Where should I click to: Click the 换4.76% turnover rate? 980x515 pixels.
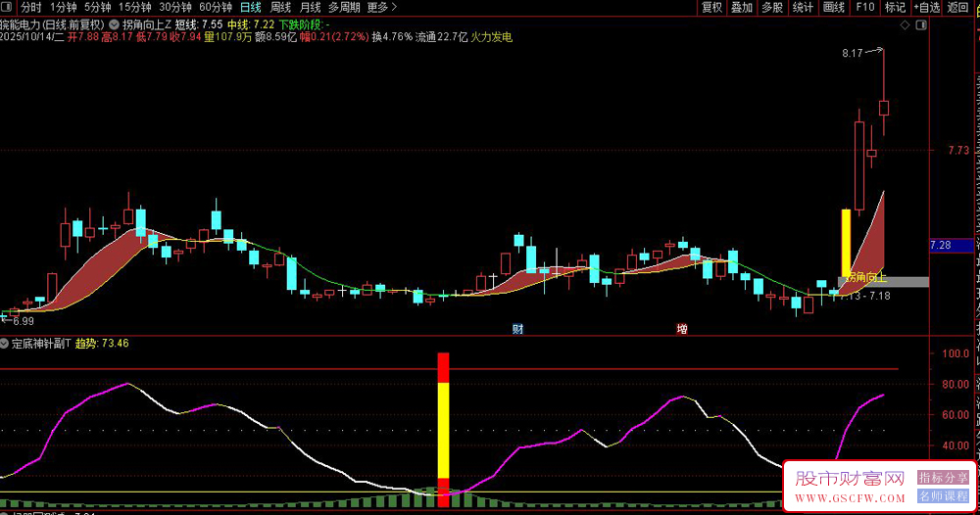coord(392,37)
